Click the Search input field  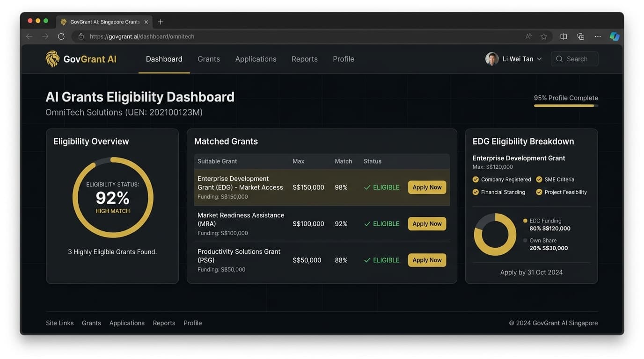575,59
